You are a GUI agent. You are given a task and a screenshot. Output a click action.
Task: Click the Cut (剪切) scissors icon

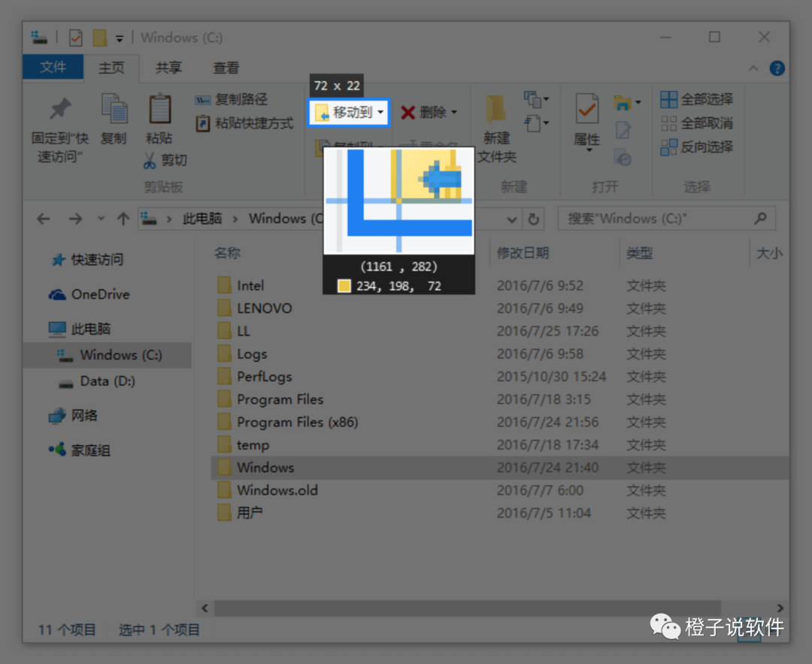pyautogui.click(x=149, y=161)
